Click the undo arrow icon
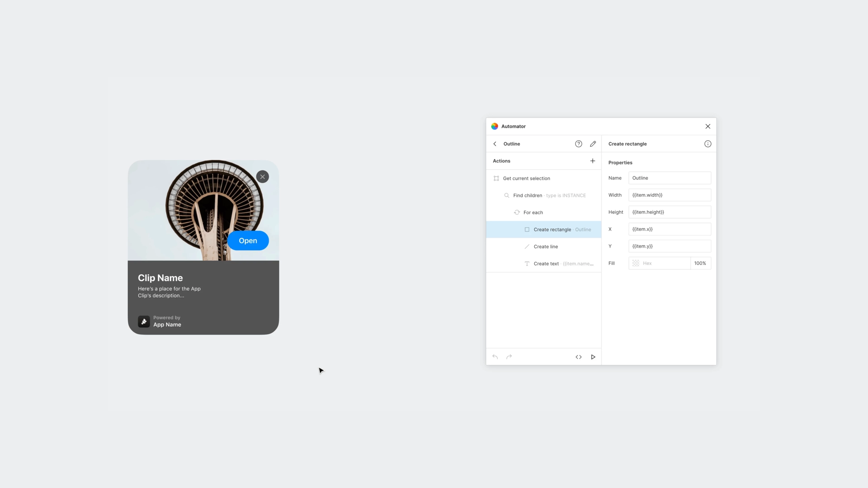The width and height of the screenshot is (868, 488). [x=495, y=356]
